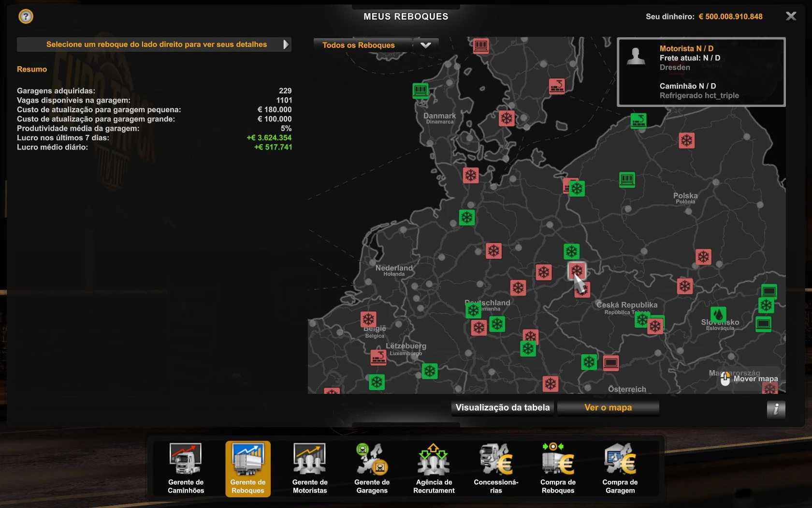
Task: Expand the Todos os Reboques dropdown
Action: (359, 45)
